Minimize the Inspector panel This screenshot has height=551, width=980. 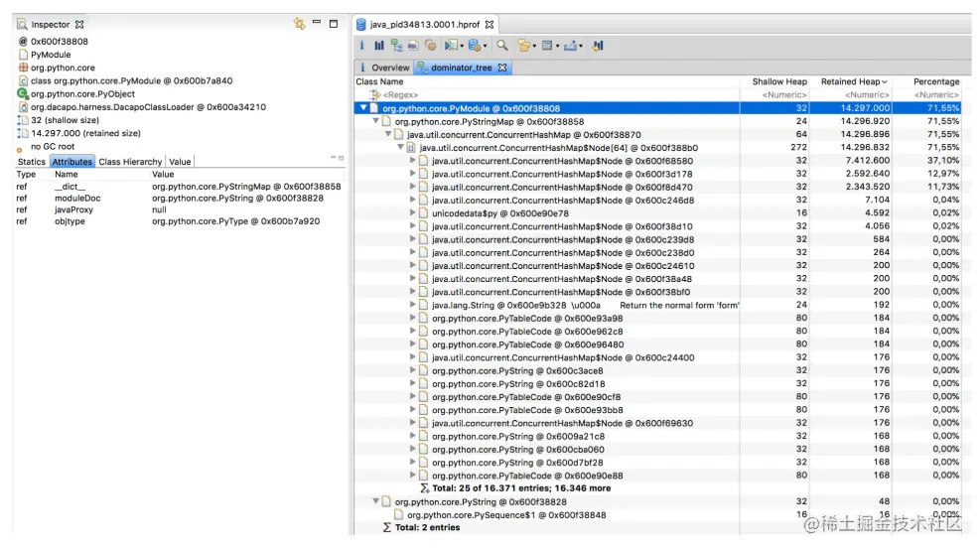point(317,23)
